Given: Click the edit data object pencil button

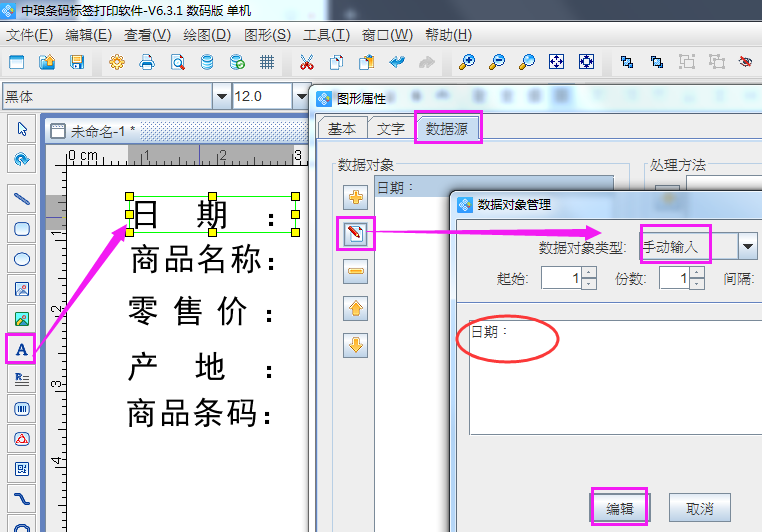Looking at the screenshot, I should [x=355, y=234].
